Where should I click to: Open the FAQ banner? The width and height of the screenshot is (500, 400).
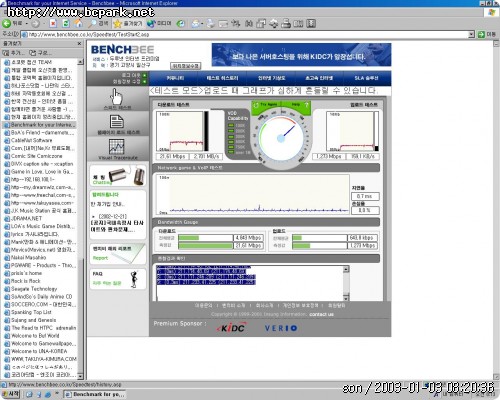tap(118, 279)
